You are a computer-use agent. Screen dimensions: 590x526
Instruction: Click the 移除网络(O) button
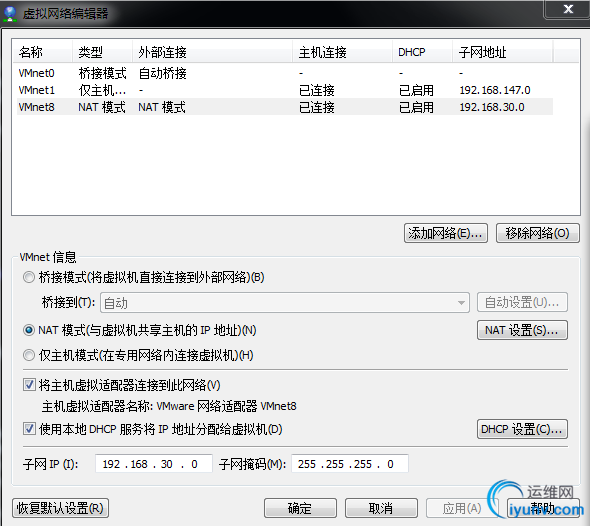coord(537,233)
